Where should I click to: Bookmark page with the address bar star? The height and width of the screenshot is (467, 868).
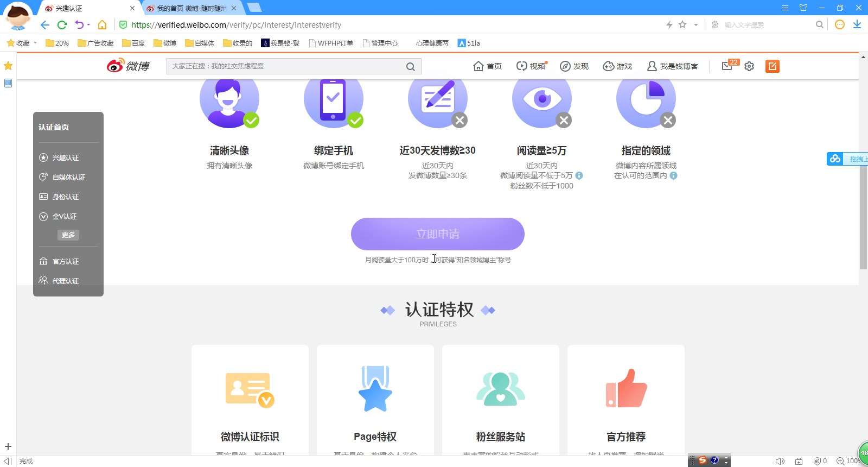point(682,24)
